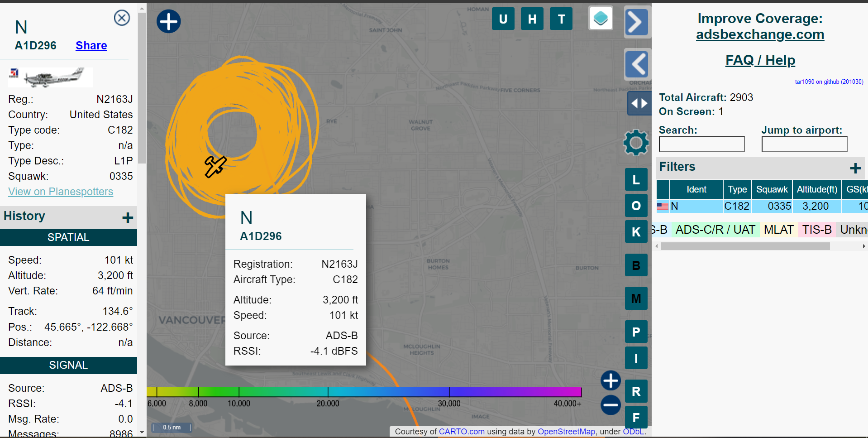
Task: Toggle the T map button
Action: tap(561, 19)
